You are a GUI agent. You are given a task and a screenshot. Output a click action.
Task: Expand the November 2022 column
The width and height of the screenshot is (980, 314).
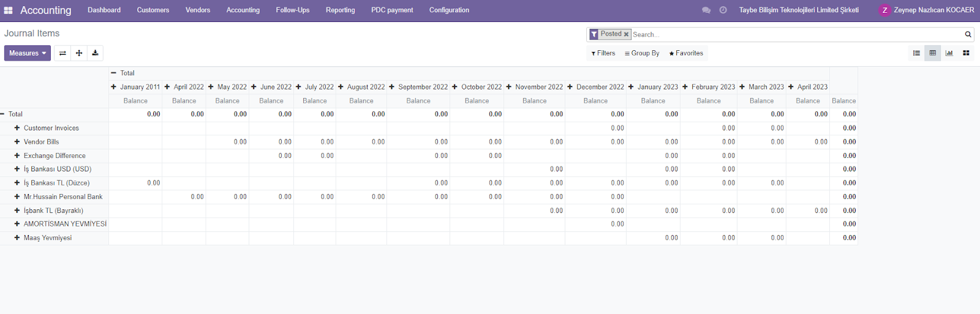point(508,87)
